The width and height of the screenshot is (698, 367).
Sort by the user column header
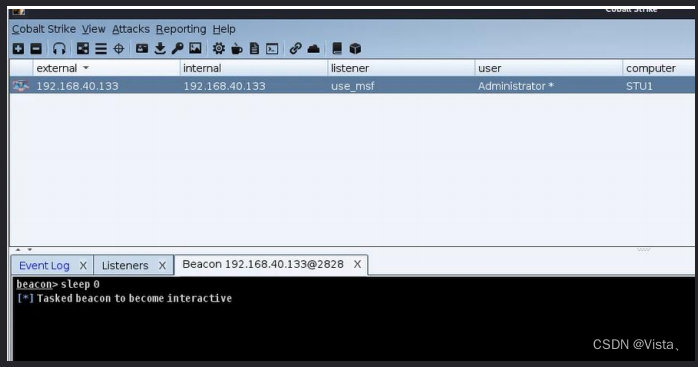(548, 68)
